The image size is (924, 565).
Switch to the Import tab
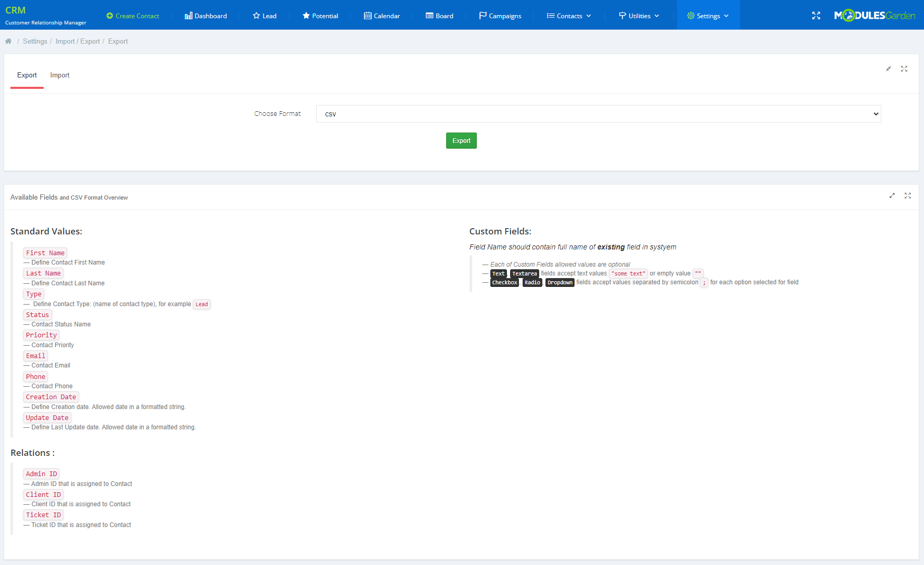(x=60, y=75)
